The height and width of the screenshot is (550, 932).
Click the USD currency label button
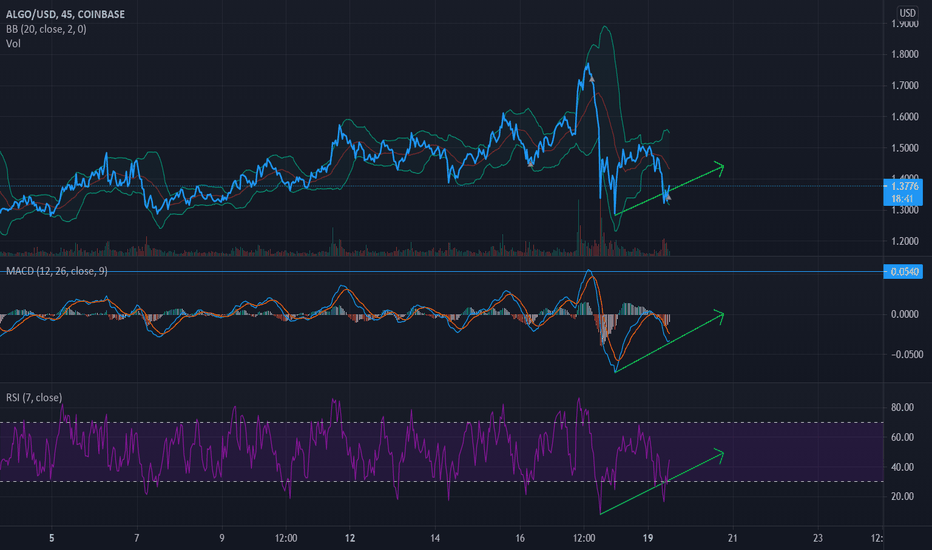click(x=907, y=12)
